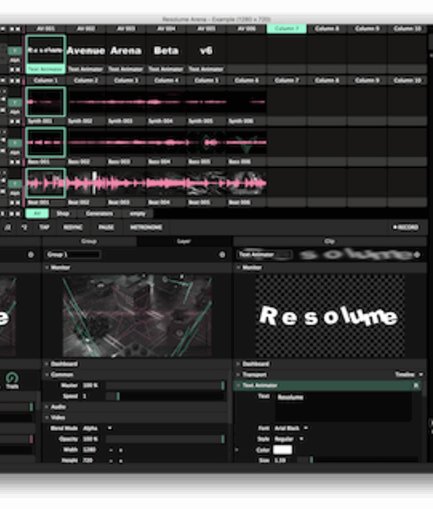Toggle bypass B on Synth layer
The width and height of the screenshot is (433, 509).
coord(14,102)
